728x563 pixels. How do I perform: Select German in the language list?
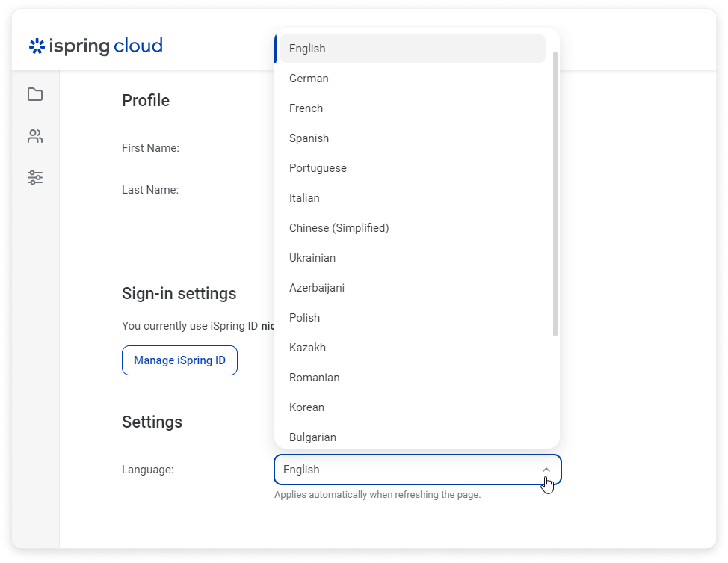pyautogui.click(x=413, y=79)
